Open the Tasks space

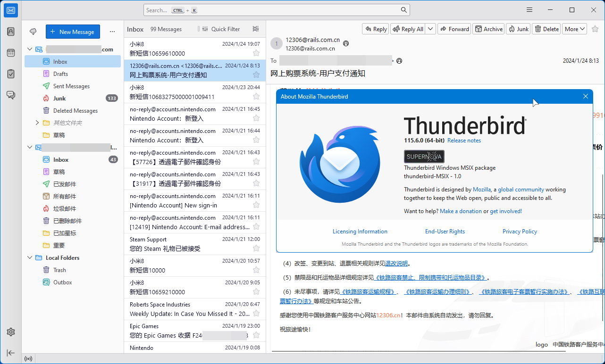coord(11,74)
